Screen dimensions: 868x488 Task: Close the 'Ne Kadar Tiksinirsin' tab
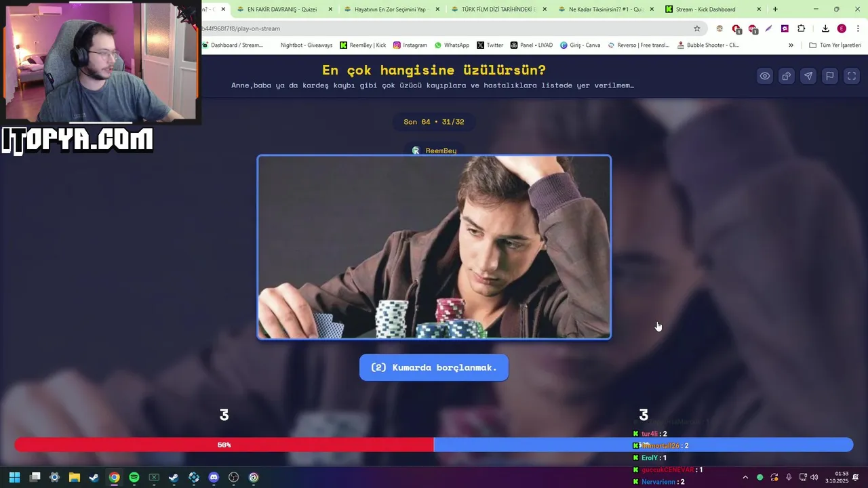652,9
